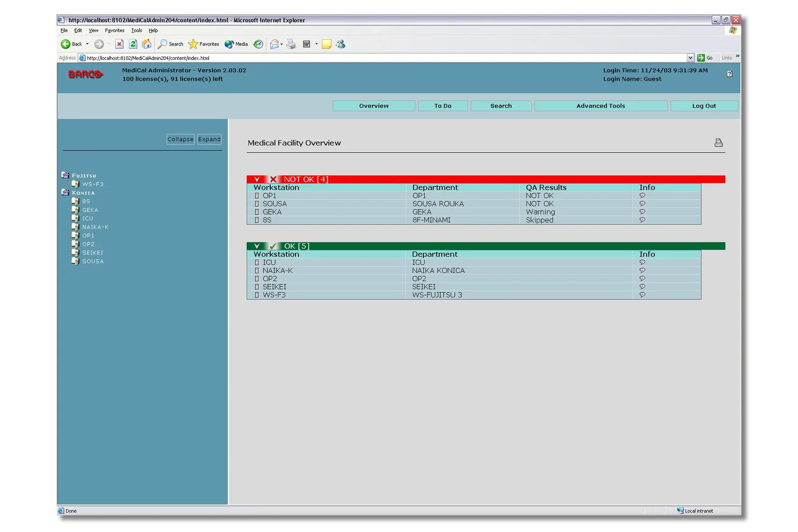The width and height of the screenshot is (798, 532).
Task: Open info bubble for WS-F3 workstation
Action: (642, 295)
